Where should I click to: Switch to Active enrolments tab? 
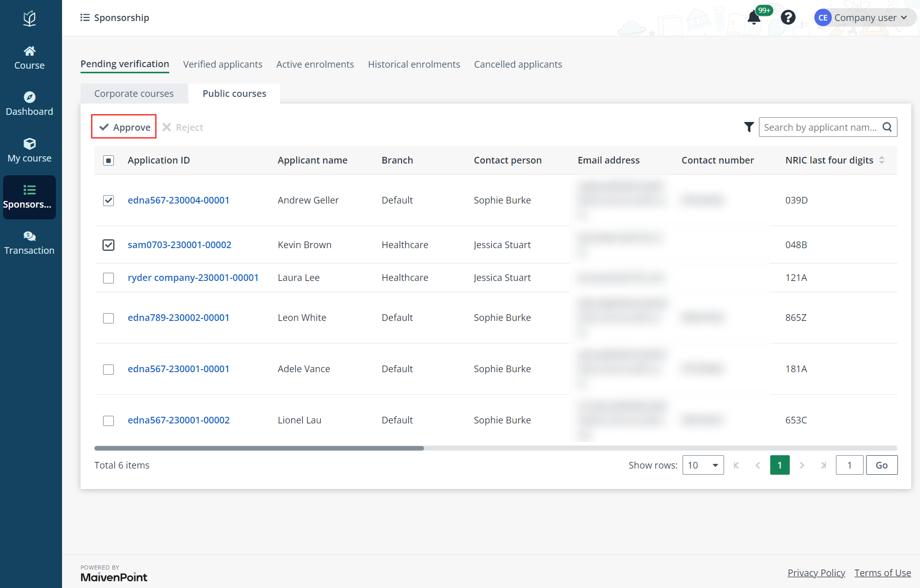tap(315, 64)
